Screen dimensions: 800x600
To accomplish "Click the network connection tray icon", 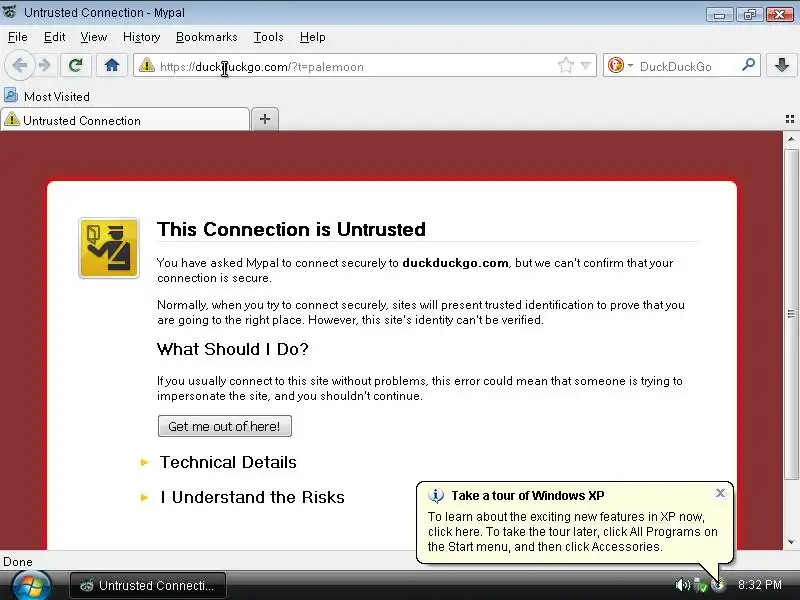I will pos(701,586).
